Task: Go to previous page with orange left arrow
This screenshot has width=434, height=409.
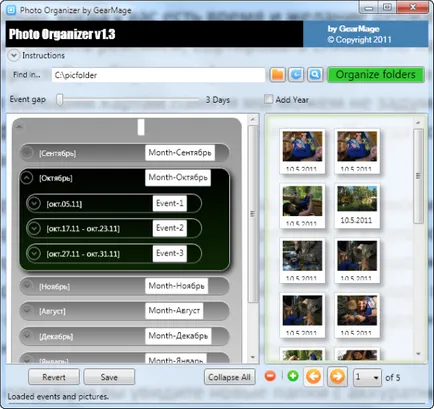Action: (313, 377)
